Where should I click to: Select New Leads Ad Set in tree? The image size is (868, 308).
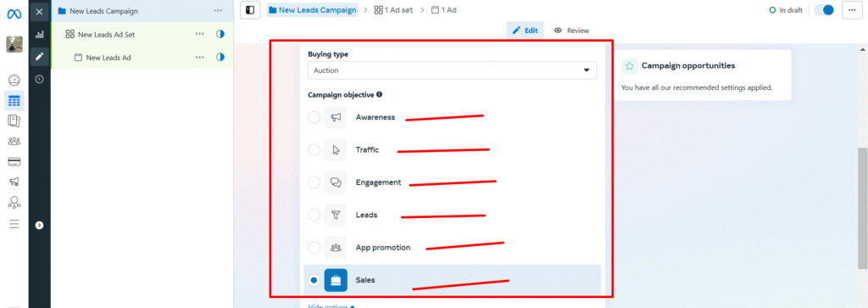click(x=106, y=34)
